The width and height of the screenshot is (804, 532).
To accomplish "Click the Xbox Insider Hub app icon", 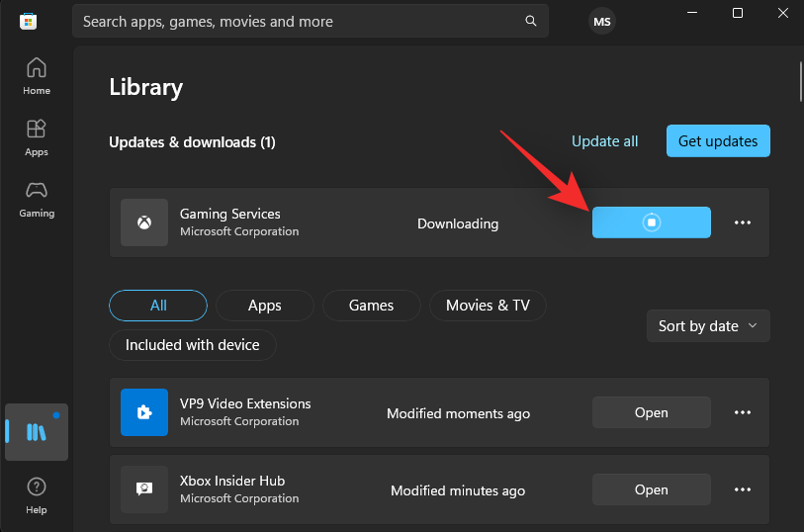I will pyautogui.click(x=144, y=489).
